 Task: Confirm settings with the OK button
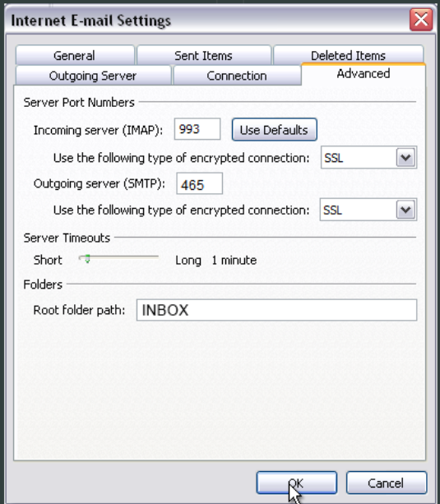point(297,483)
